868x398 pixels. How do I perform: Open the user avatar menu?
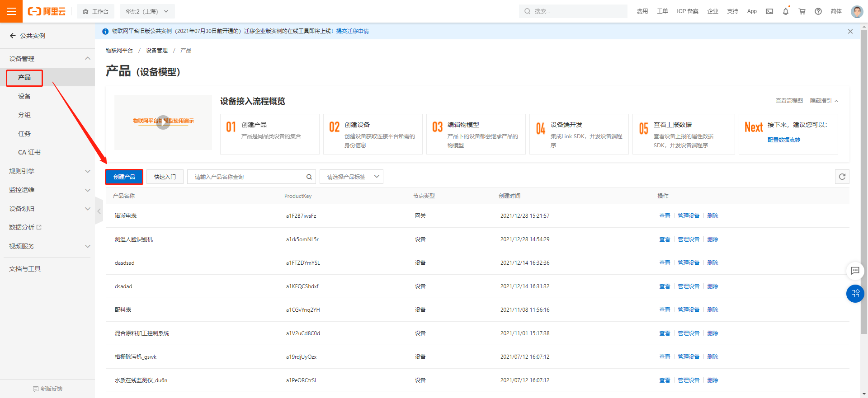click(857, 11)
